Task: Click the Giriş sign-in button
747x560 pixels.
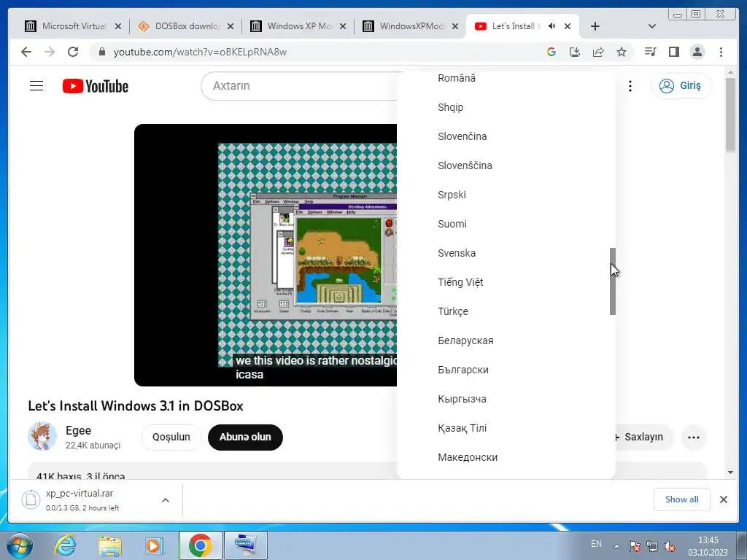Action: [681, 86]
